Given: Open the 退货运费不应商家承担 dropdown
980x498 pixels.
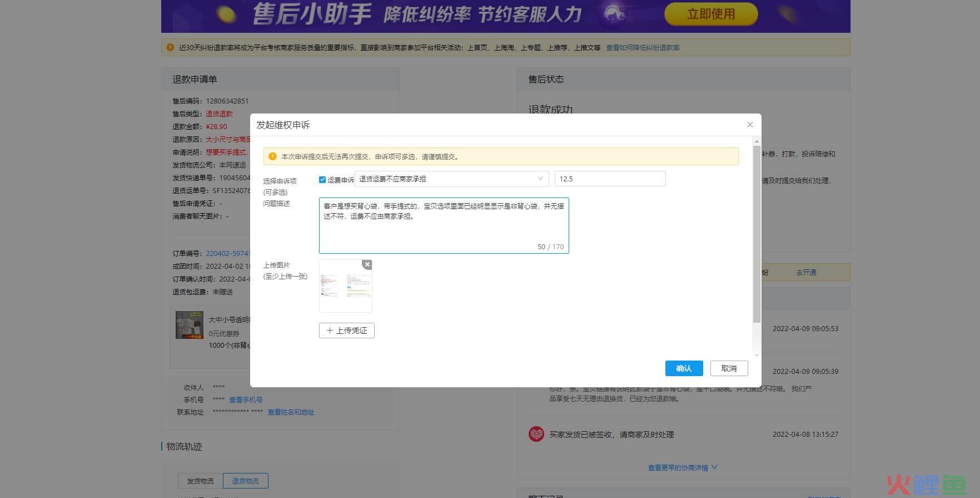Looking at the screenshot, I should tap(451, 179).
